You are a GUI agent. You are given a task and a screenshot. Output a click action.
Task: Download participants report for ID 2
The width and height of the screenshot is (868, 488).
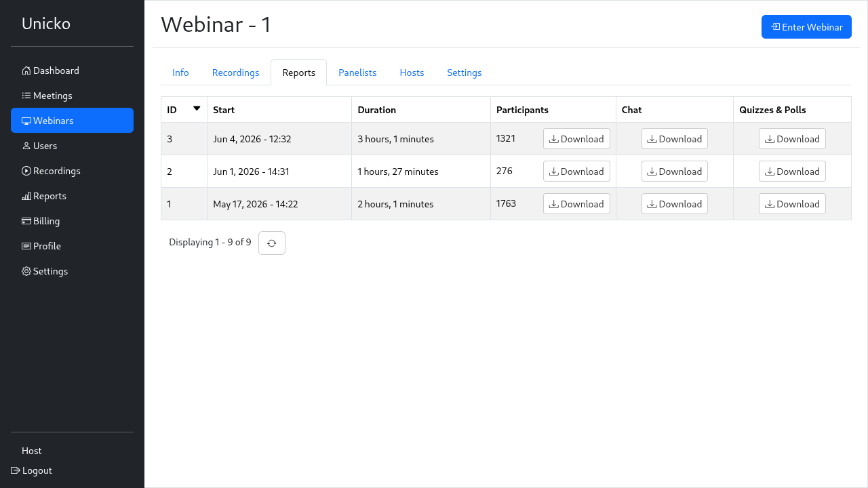click(576, 171)
